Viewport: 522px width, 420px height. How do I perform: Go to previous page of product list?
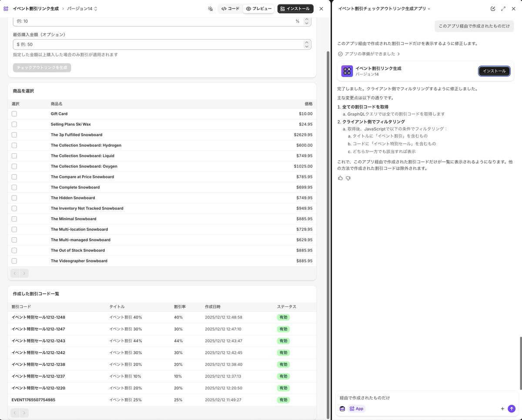15,273
